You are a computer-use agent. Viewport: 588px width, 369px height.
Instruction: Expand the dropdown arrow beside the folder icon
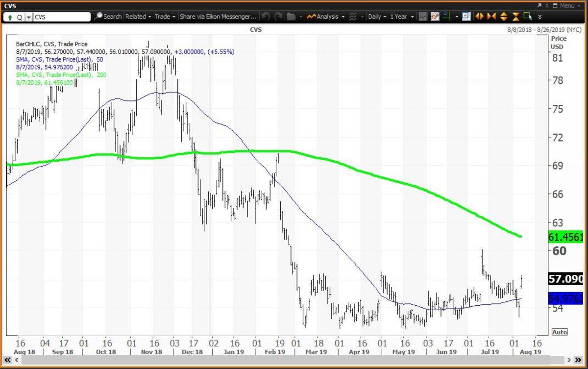pyautogui.click(x=300, y=17)
